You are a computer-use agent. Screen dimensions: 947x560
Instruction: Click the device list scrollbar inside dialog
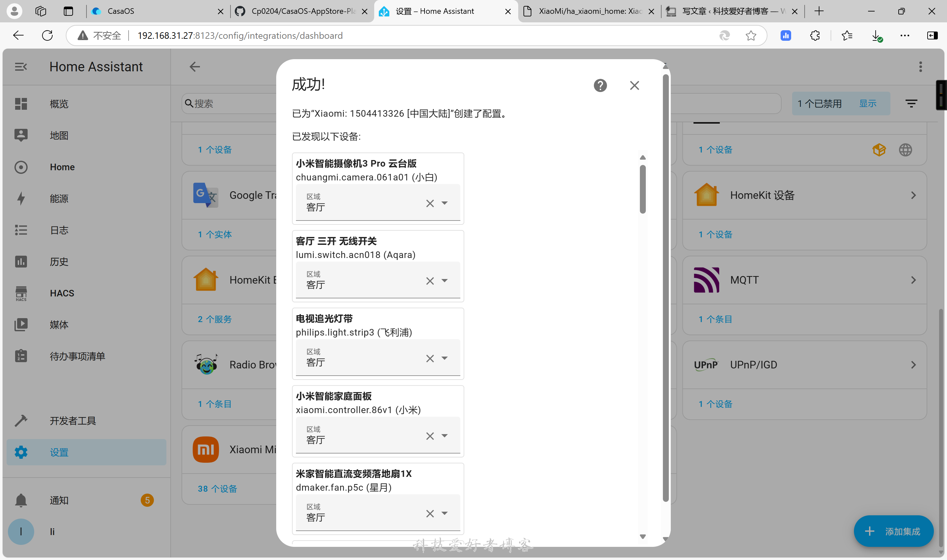pos(643,189)
